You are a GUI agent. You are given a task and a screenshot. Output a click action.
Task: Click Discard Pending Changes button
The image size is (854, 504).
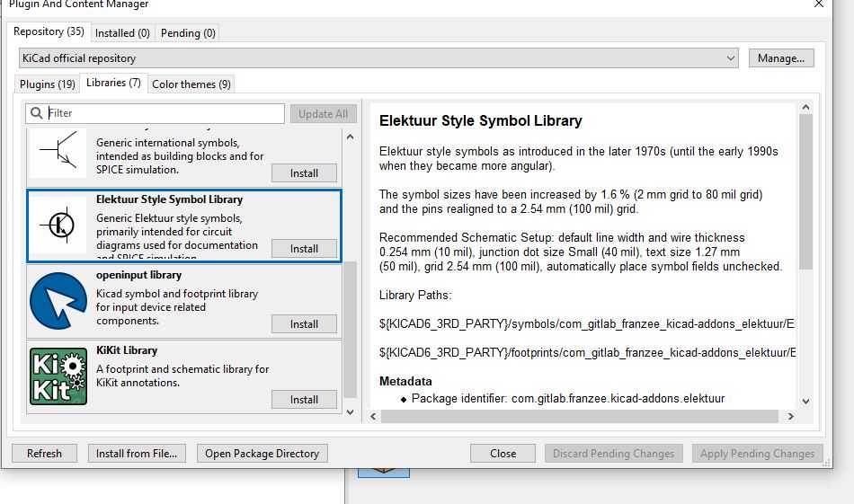pos(613,454)
